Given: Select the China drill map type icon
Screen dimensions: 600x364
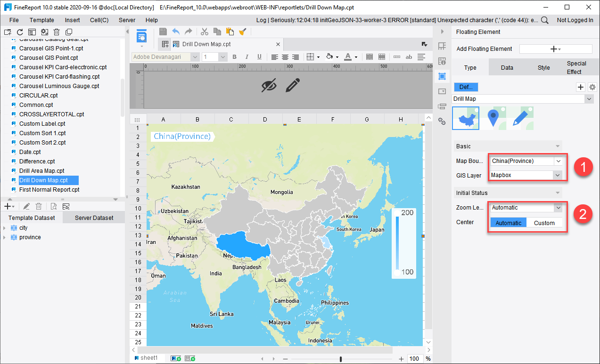Looking at the screenshot, I should click(466, 118).
